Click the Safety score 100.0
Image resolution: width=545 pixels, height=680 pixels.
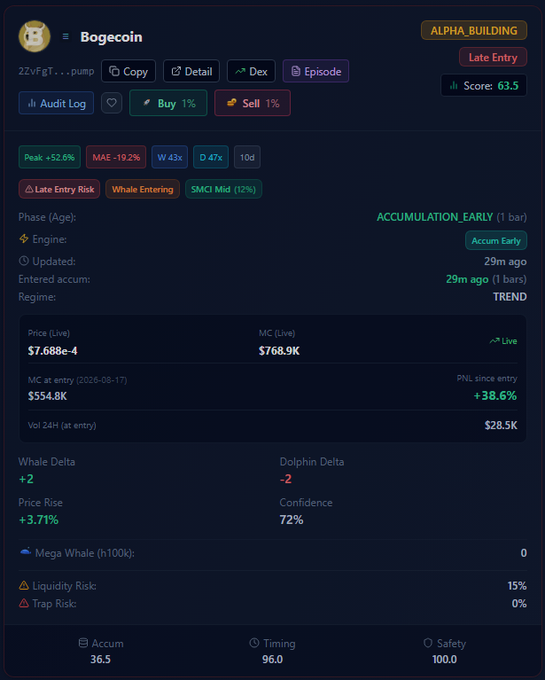tap(444, 660)
